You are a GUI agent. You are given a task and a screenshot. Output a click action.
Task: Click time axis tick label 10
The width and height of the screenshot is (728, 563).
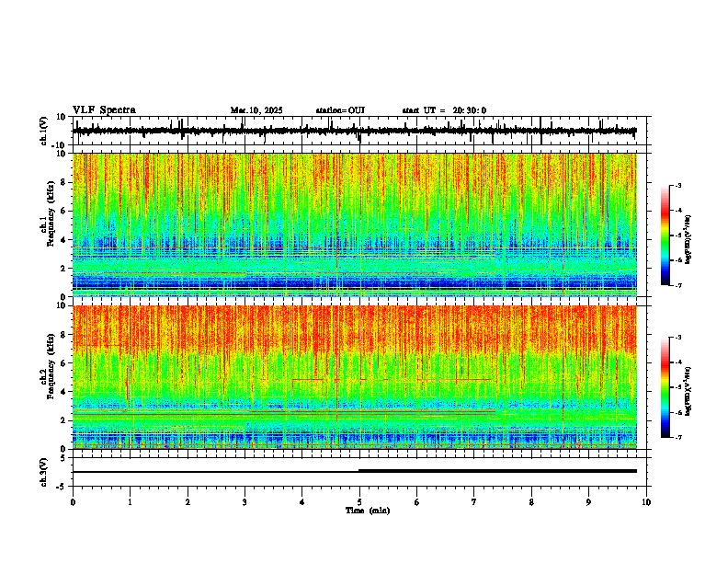[646, 502]
